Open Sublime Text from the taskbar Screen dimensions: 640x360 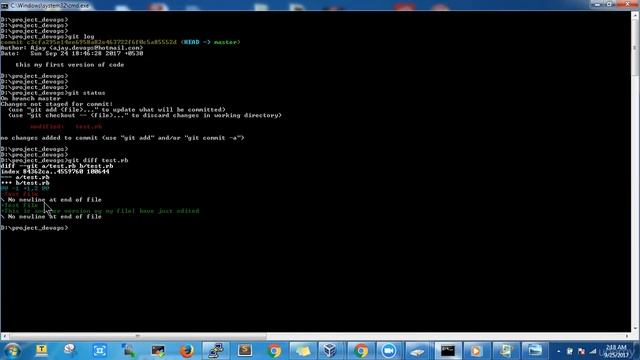coord(245,351)
